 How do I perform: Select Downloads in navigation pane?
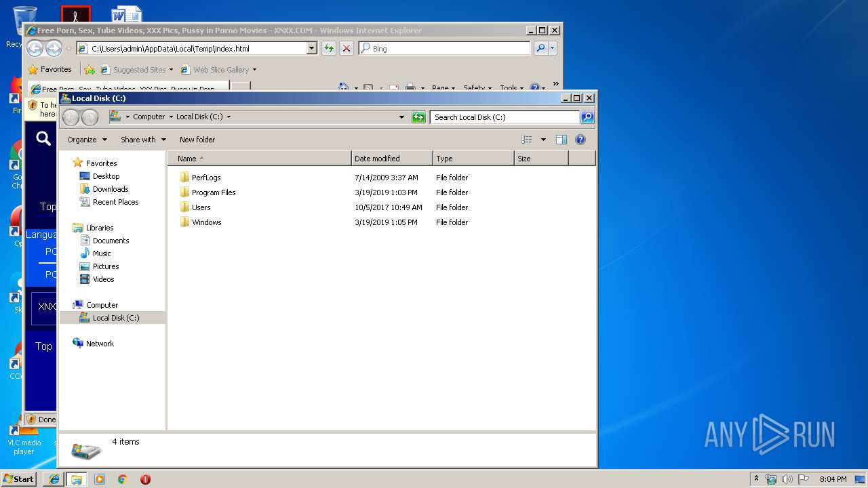pyautogui.click(x=111, y=189)
